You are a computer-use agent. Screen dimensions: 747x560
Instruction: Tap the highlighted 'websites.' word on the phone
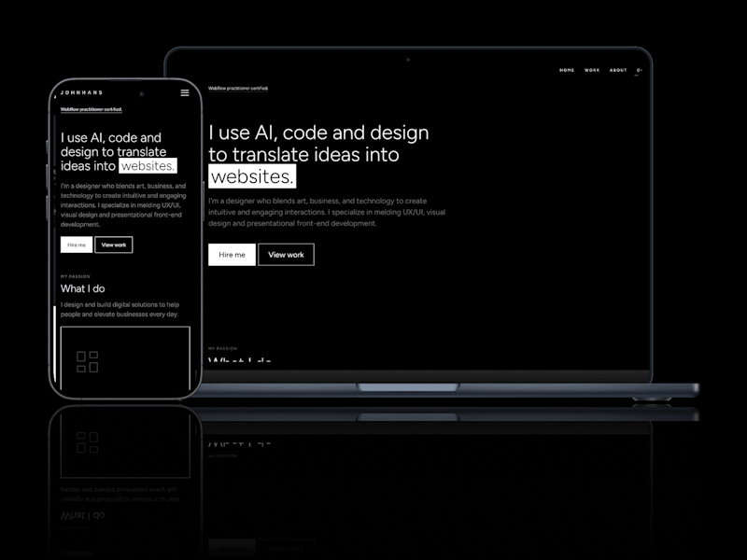148,166
